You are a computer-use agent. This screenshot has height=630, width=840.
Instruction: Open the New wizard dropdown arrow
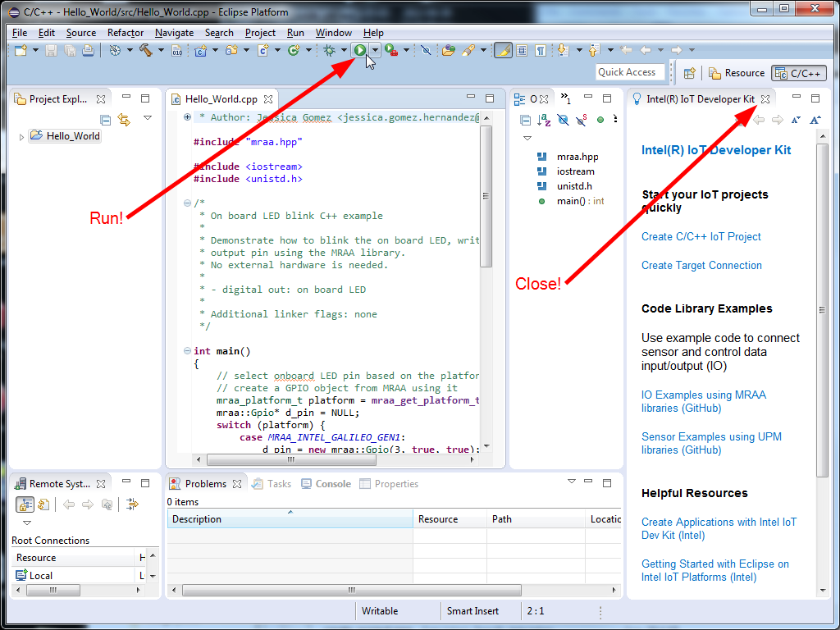[x=35, y=50]
